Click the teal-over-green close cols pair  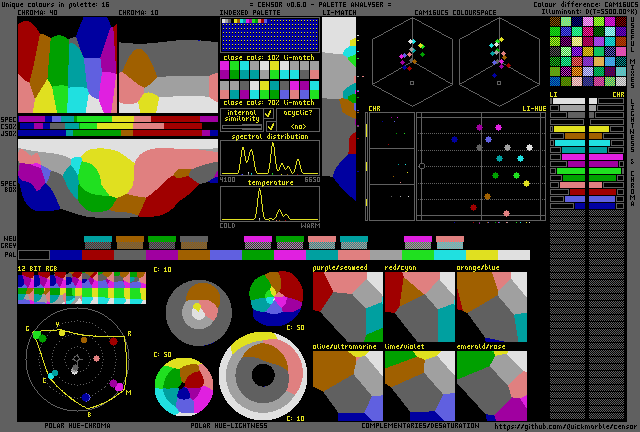[274, 90]
